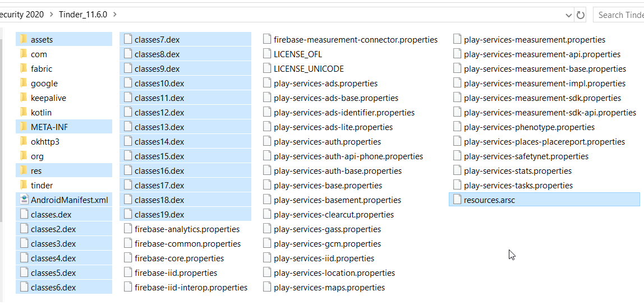The height and width of the screenshot is (305, 644).
Task: Select classes12.dex file name
Action: 159,113
